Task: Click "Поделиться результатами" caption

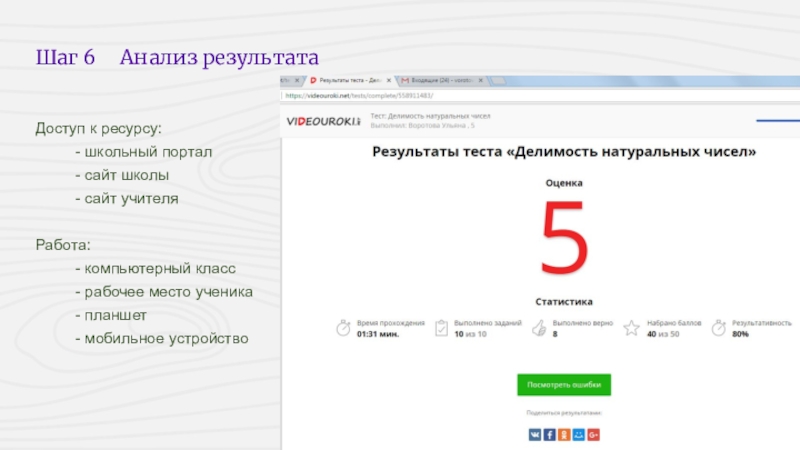Action: (x=564, y=413)
